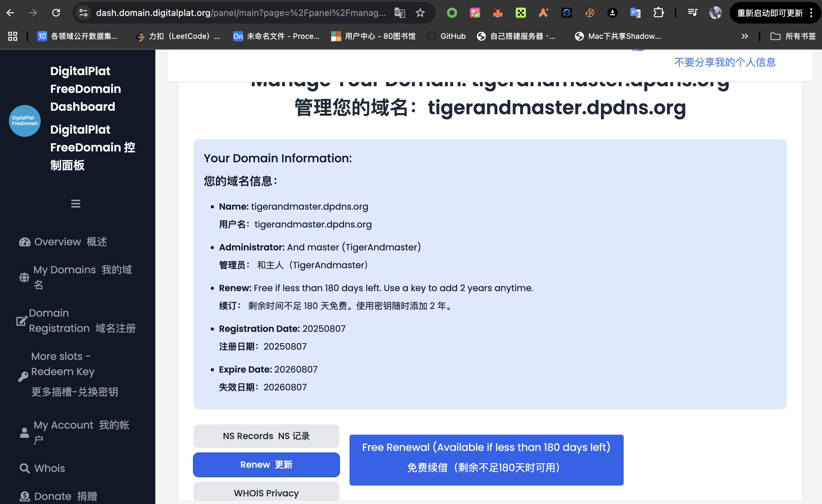Reload the current page
Viewport: 822px width, 504px height.
click(56, 13)
